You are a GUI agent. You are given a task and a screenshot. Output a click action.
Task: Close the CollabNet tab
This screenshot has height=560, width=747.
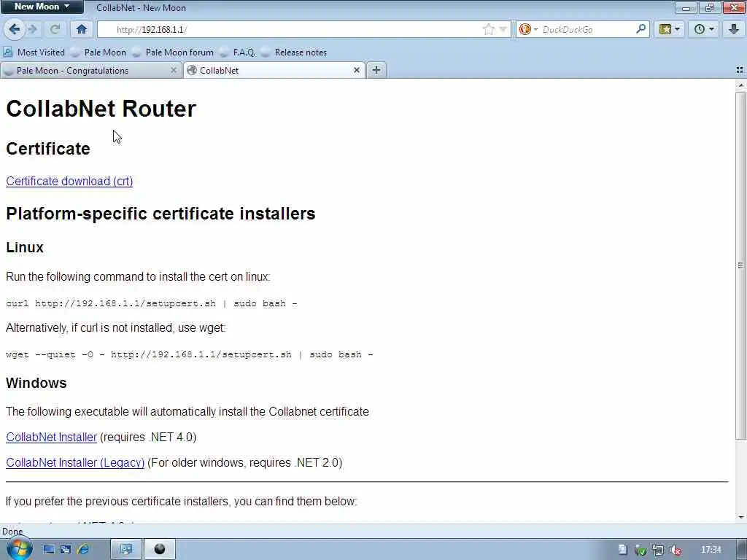click(356, 71)
